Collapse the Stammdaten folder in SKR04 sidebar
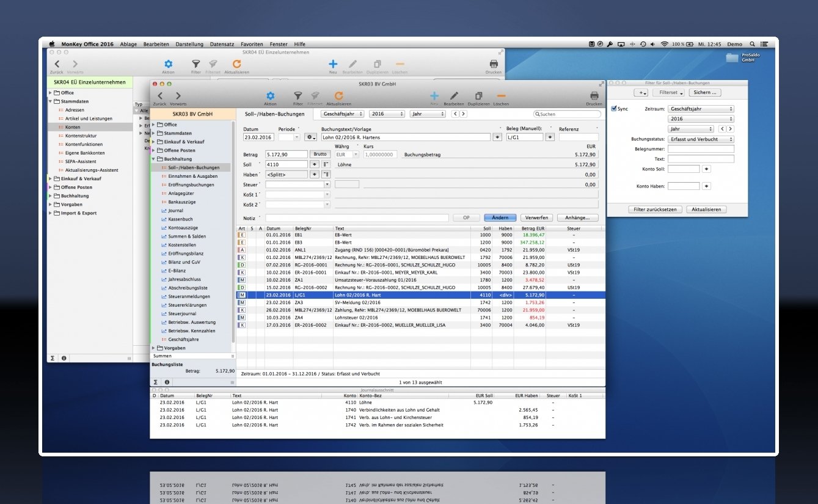 [51, 101]
